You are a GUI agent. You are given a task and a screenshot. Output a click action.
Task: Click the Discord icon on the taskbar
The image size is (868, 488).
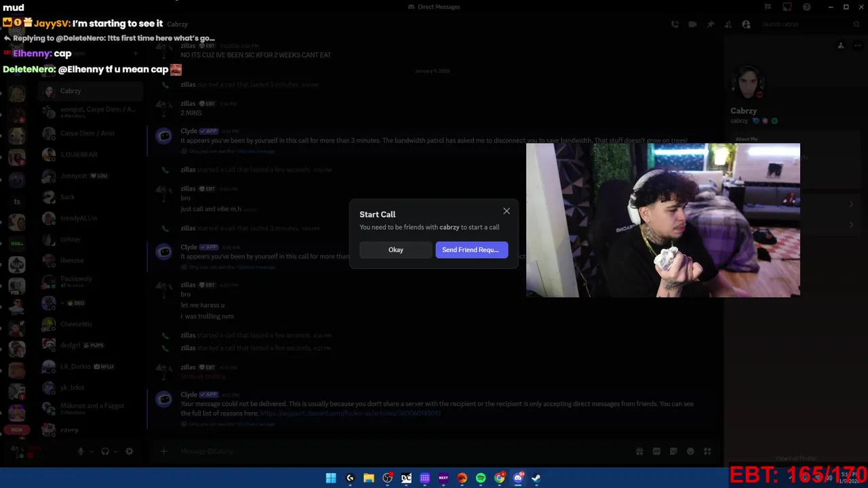tap(518, 478)
